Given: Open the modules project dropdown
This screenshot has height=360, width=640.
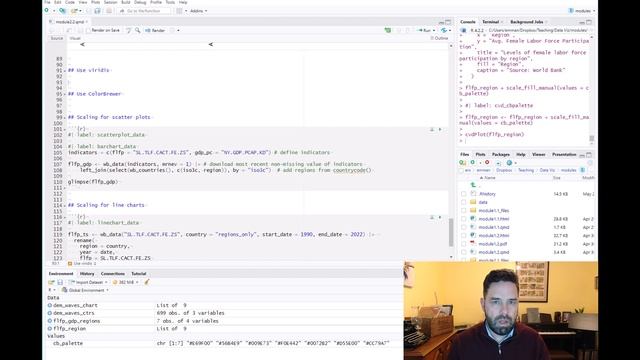Looking at the screenshot, I should click(582, 11).
